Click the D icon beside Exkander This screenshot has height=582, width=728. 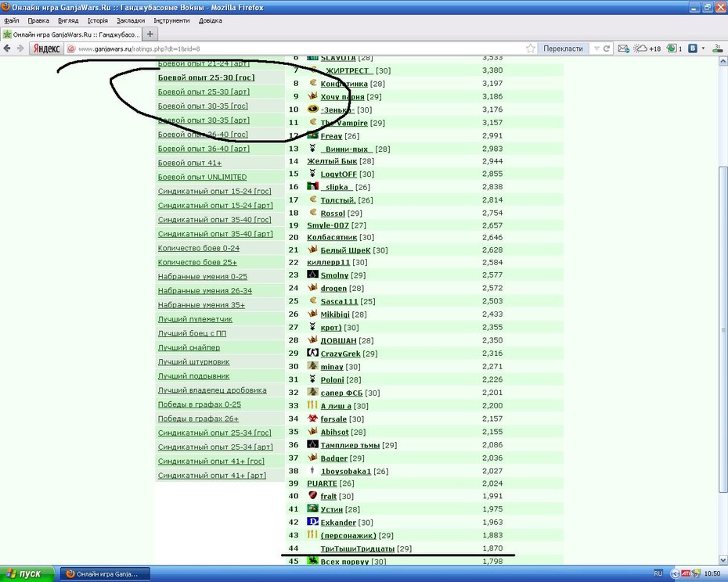click(x=312, y=522)
